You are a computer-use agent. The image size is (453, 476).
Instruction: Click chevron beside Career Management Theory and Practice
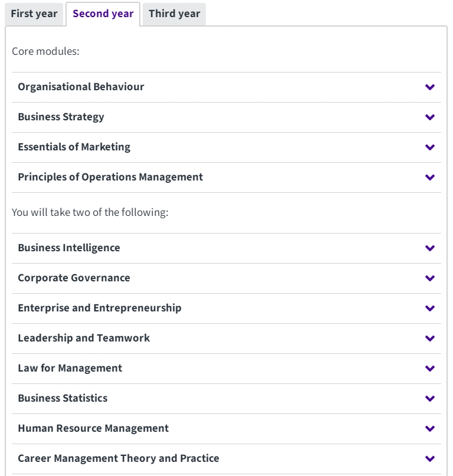(430, 458)
